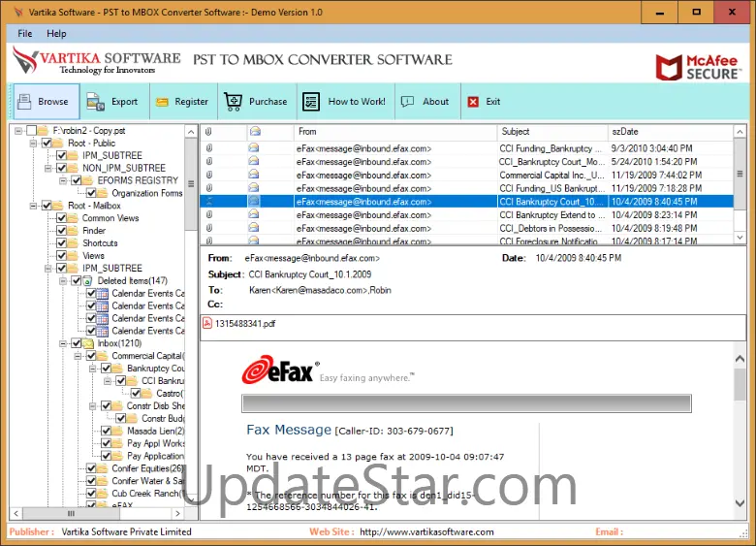Click envelope icon in the Commercial Capital Inc. row
This screenshot has height=546, width=756.
pos(254,175)
